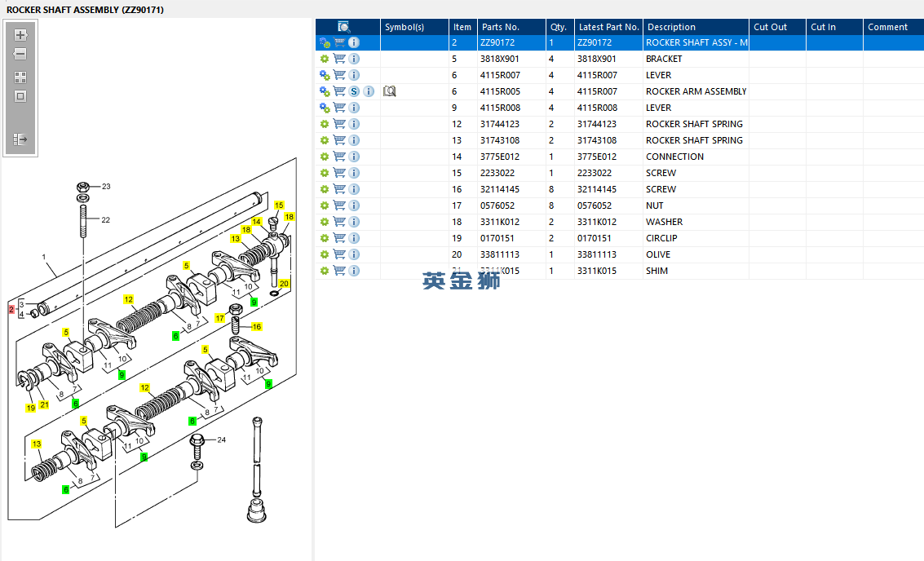The height and width of the screenshot is (561, 924).
Task: Show info for spring 31743108
Action: [x=354, y=140]
